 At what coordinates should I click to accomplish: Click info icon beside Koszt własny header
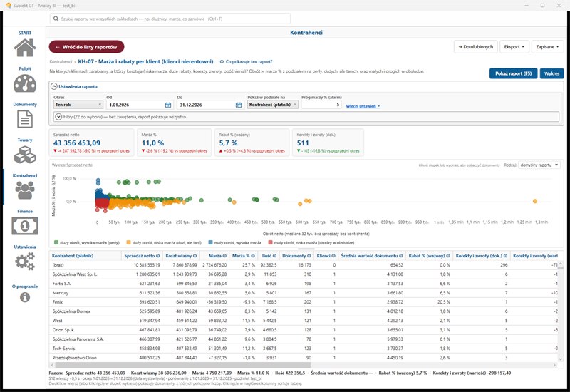[x=195, y=256]
